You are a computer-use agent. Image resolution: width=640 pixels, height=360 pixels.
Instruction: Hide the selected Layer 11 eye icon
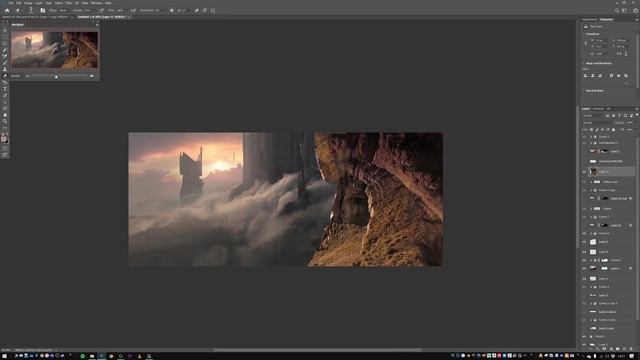[584, 172]
